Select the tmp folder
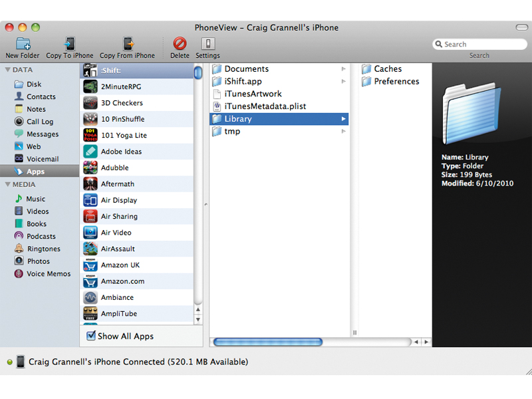Screen dimensions: 532x399 click(x=279, y=131)
